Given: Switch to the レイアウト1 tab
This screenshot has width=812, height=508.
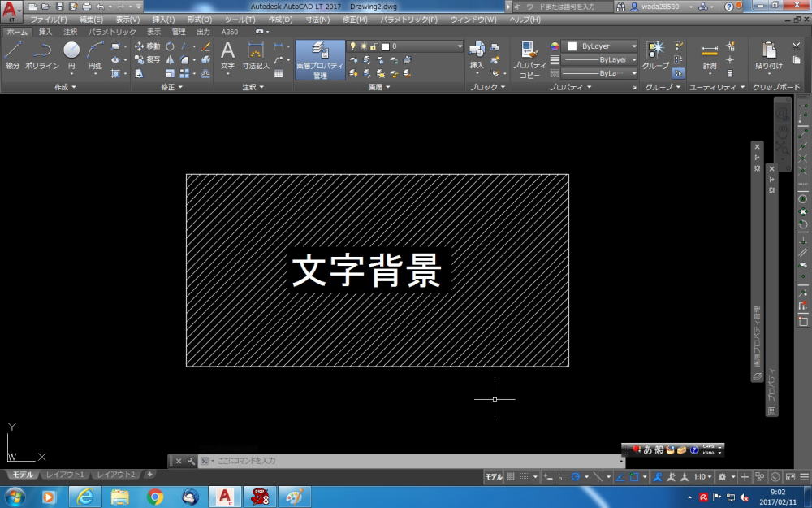Looking at the screenshot, I should 65,475.
